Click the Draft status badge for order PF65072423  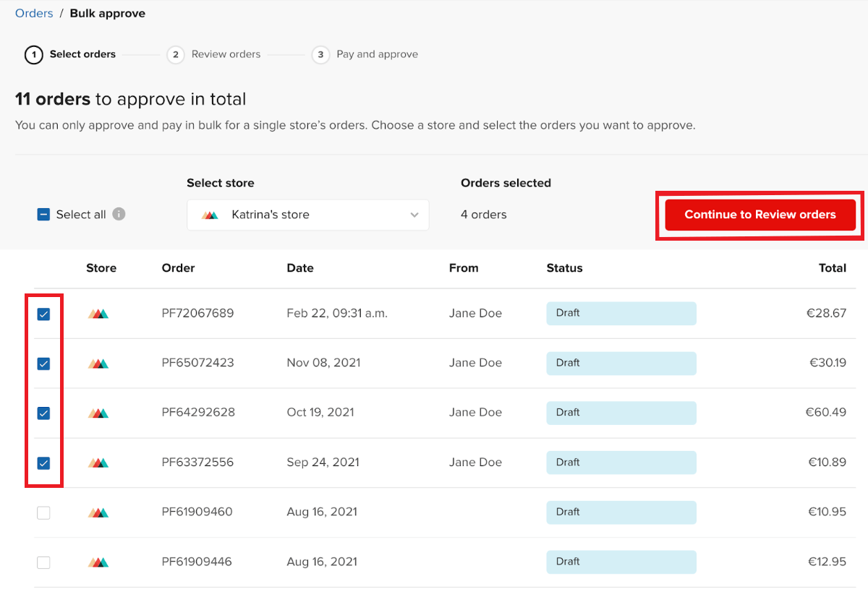click(x=621, y=363)
